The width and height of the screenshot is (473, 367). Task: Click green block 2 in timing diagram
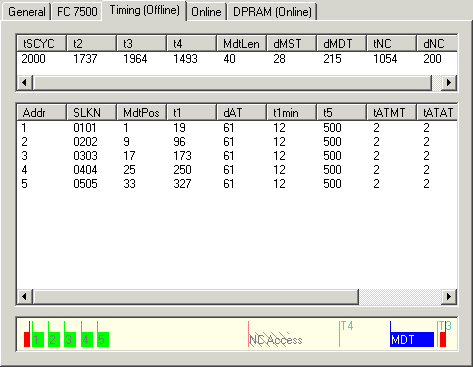(54, 340)
